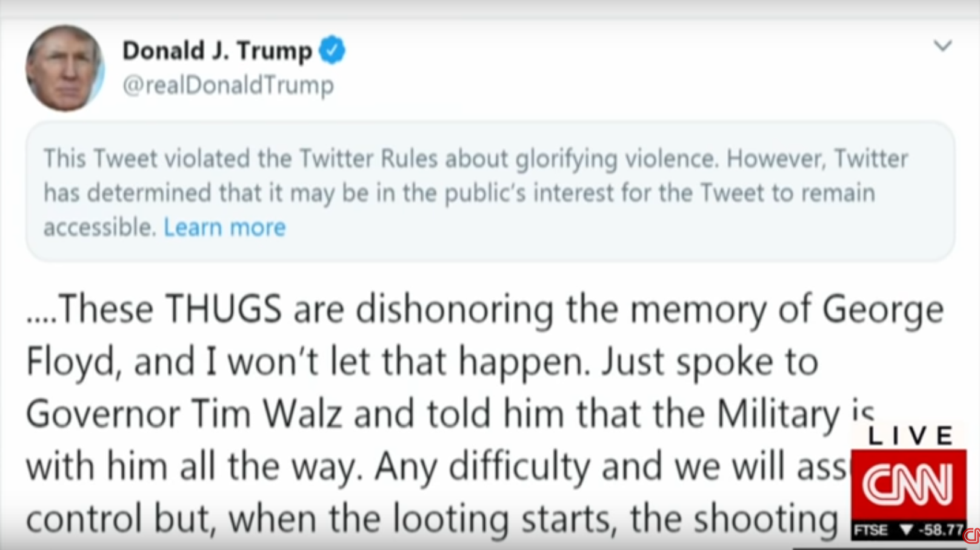Click the -58.77 ticker value
This screenshot has width=980, height=550.
pyautogui.click(x=941, y=531)
